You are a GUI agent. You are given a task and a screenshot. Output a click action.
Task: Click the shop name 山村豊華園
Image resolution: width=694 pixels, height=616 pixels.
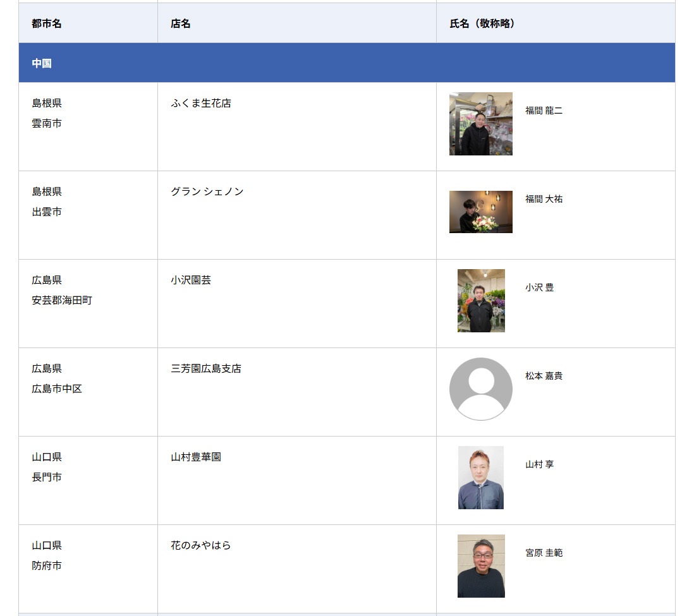195,457
